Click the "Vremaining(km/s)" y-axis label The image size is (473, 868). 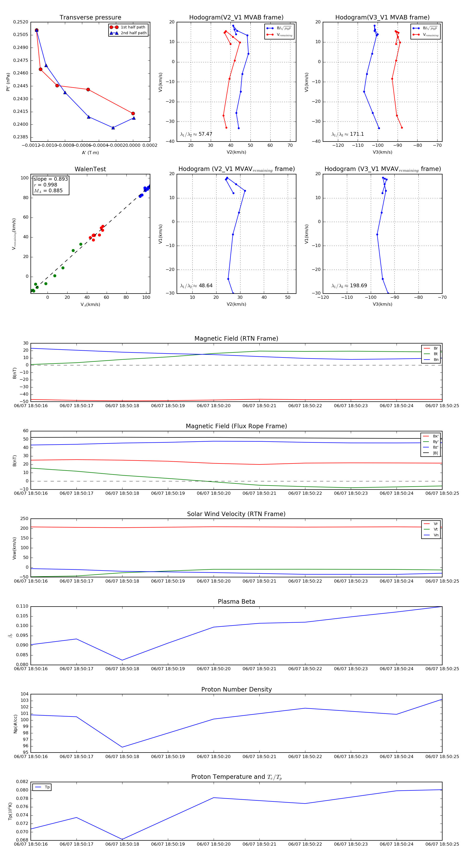(14, 234)
